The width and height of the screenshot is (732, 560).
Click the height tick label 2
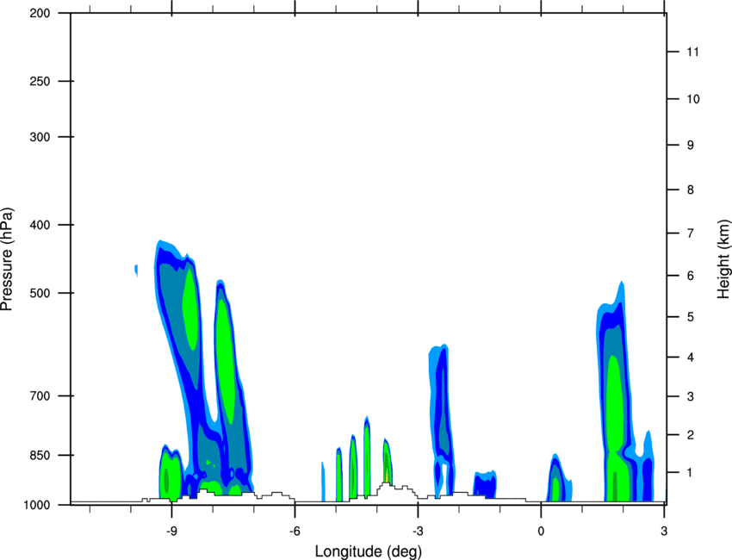click(x=691, y=435)
